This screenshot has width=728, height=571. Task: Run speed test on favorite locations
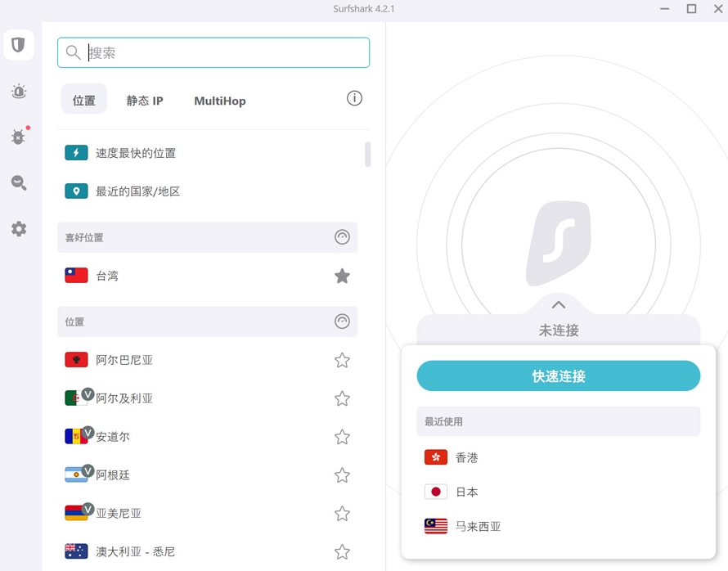coord(342,237)
